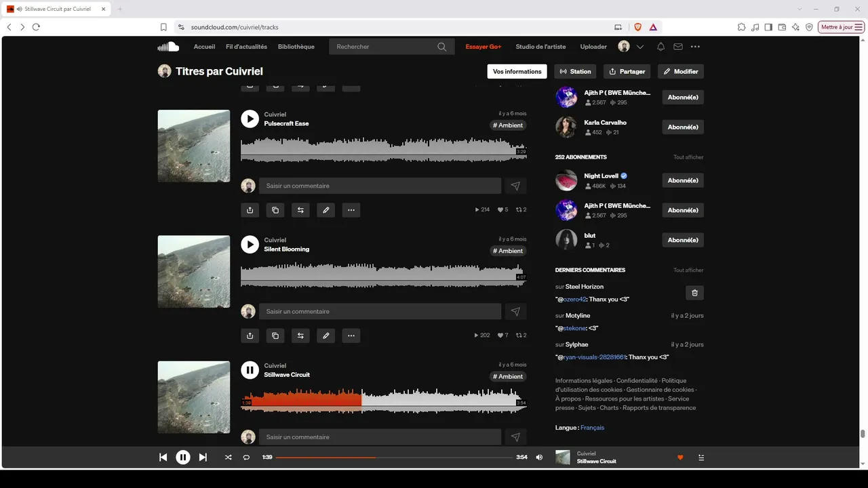Open the three-dot menu in top navigation
Screen dimensions: 868x488
tap(695, 47)
